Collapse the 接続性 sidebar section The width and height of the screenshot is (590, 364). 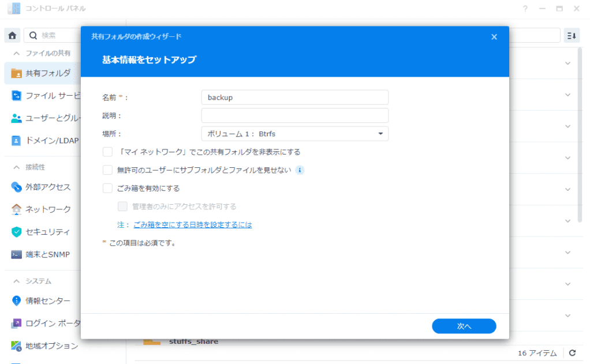[16, 167]
